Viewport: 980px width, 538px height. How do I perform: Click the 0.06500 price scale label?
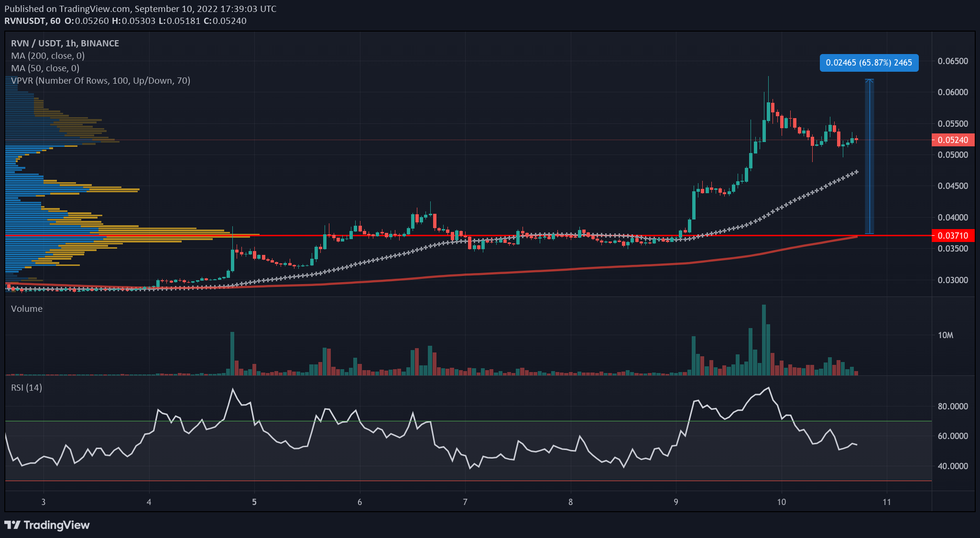(x=953, y=61)
